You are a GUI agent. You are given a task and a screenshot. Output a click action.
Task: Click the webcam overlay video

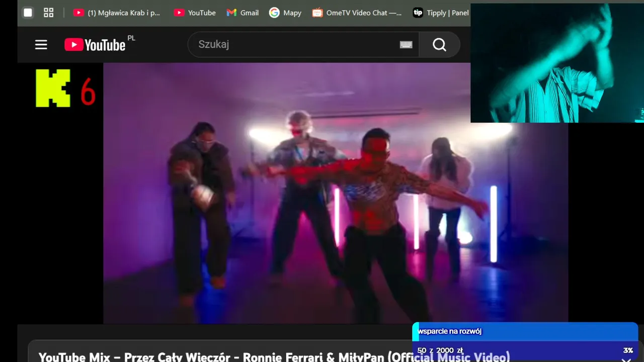(x=557, y=63)
